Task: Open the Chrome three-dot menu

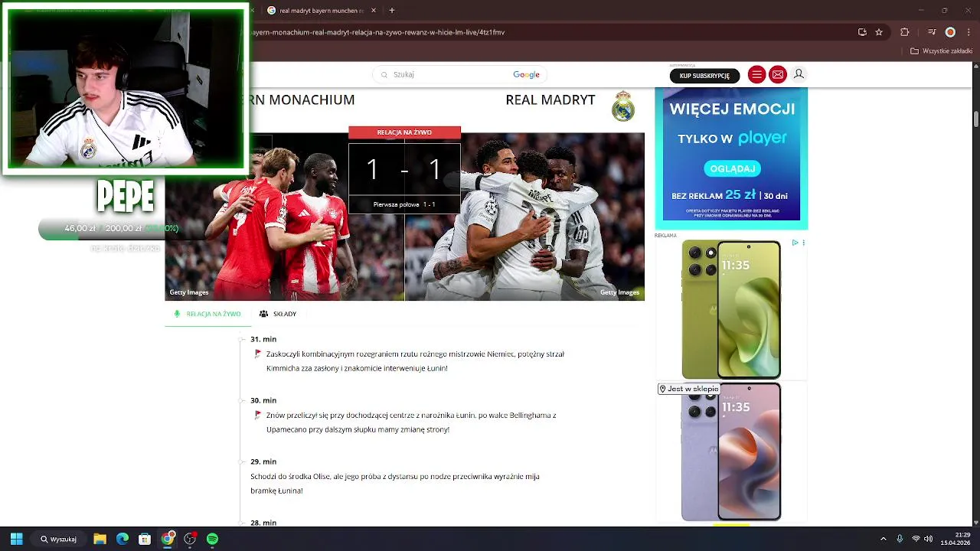Action: click(967, 32)
